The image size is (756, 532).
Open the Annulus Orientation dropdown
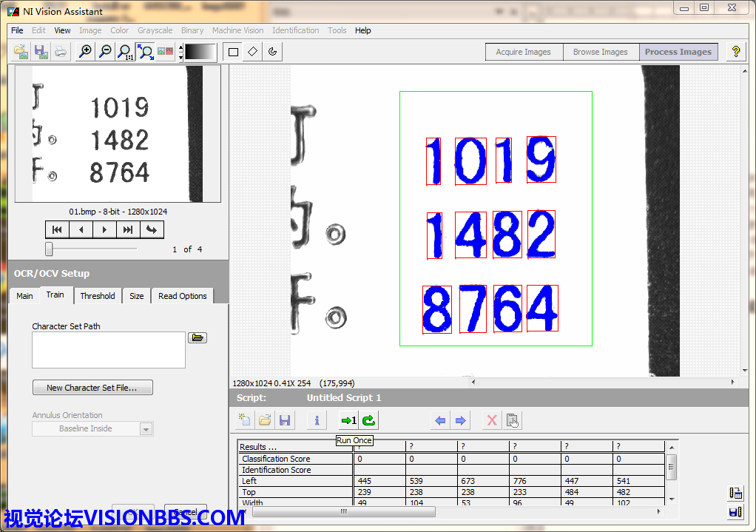coord(146,429)
